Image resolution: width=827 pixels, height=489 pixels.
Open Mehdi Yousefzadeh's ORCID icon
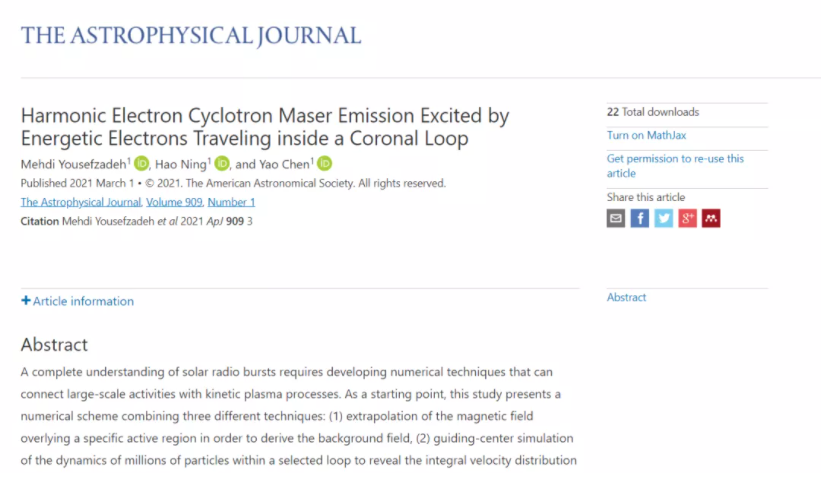141,164
